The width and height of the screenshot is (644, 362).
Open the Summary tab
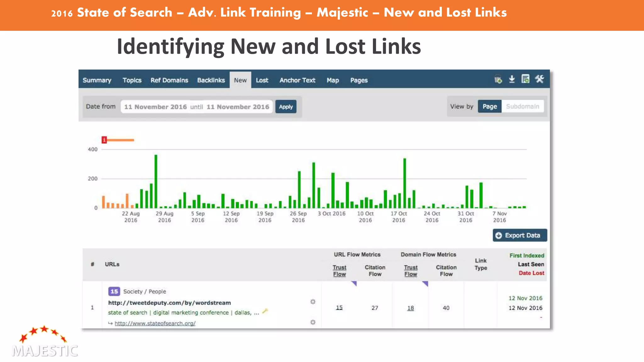point(97,80)
